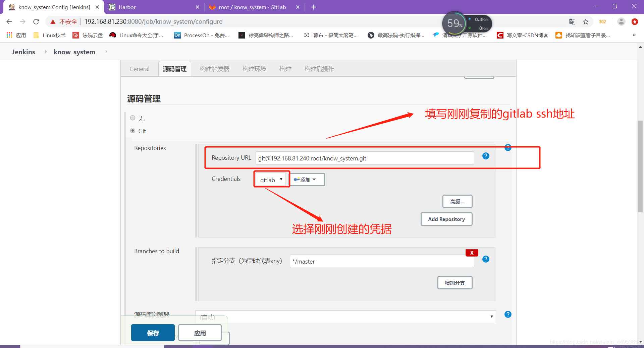The image size is (644, 348).
Task: Click the network speed monitor widget
Action: (x=467, y=23)
